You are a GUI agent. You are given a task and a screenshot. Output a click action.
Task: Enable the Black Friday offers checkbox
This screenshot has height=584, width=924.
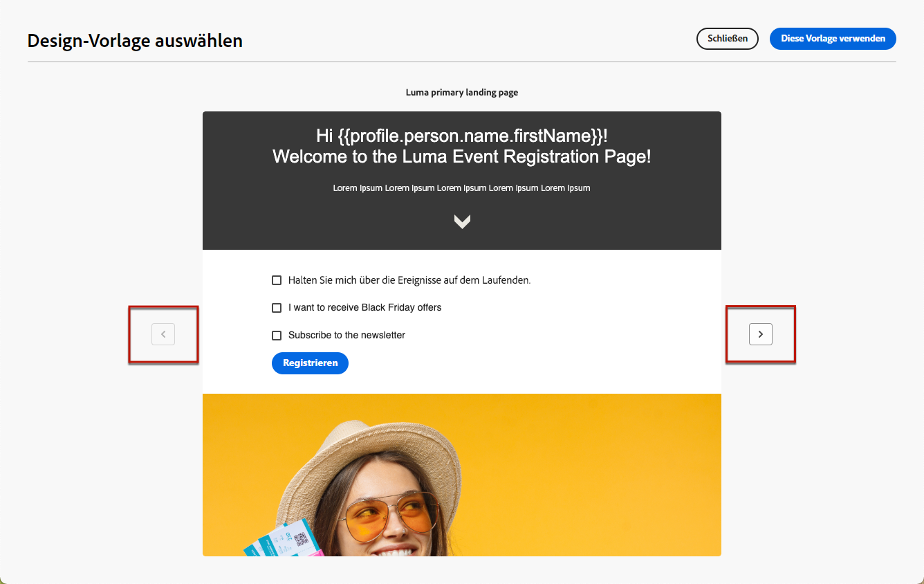click(277, 307)
